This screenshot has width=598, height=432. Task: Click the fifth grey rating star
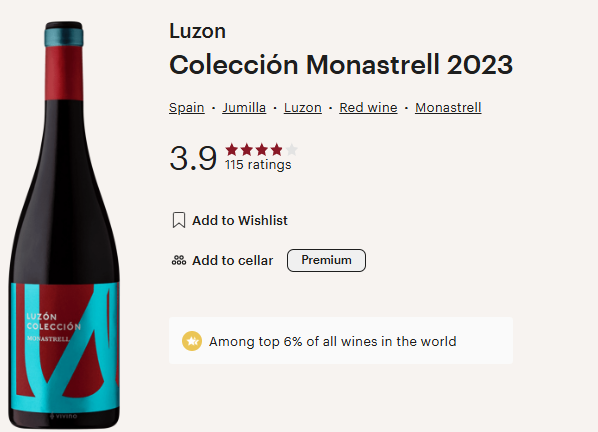tap(291, 149)
